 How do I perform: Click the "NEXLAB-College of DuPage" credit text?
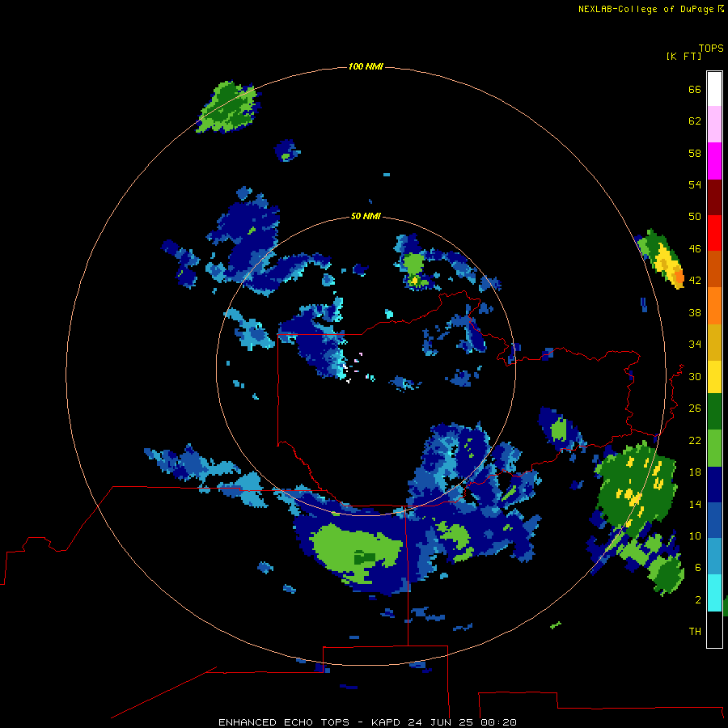coord(645,9)
